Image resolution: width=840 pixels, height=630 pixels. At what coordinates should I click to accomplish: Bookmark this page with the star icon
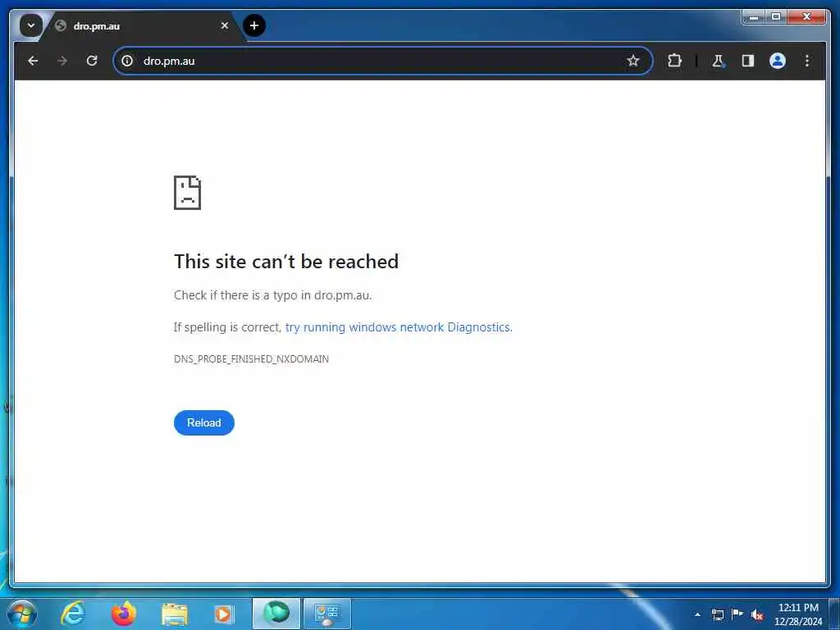(633, 61)
